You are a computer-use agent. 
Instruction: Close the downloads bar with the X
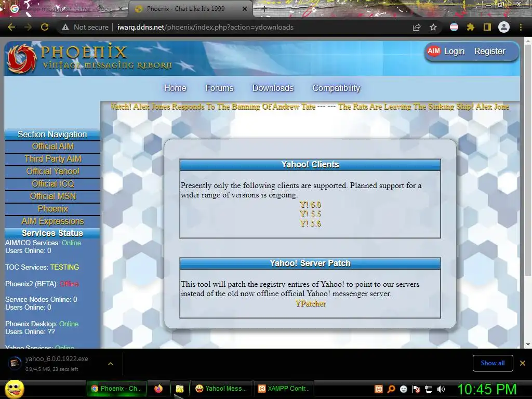pos(523,363)
